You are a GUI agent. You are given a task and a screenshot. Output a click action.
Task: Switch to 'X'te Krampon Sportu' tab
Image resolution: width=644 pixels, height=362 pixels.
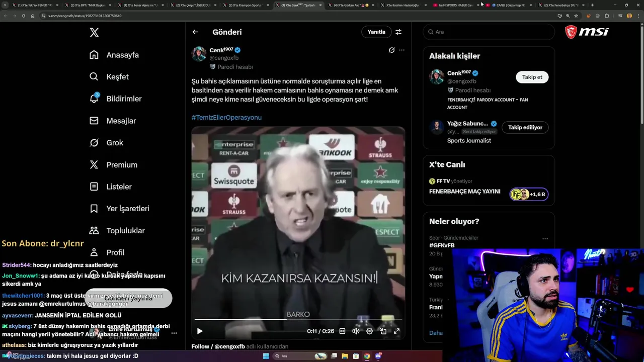pos(246,5)
